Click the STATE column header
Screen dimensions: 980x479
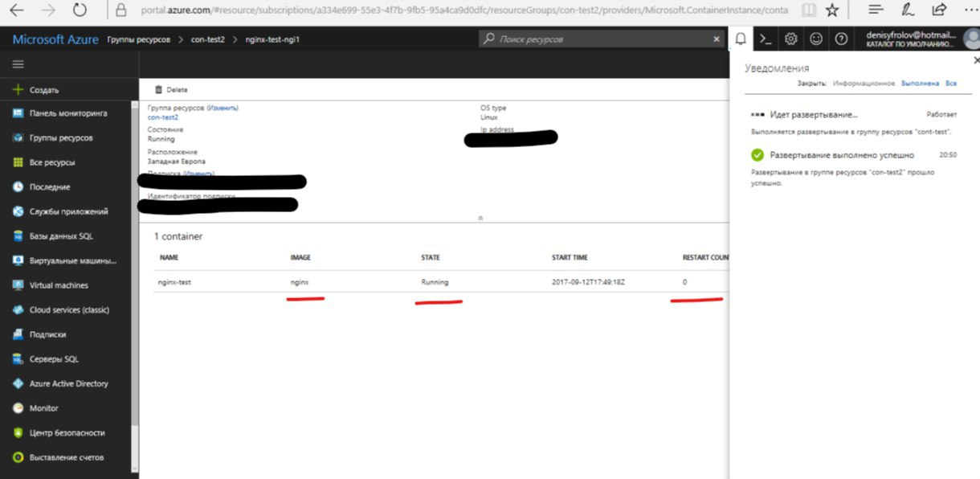tap(431, 257)
